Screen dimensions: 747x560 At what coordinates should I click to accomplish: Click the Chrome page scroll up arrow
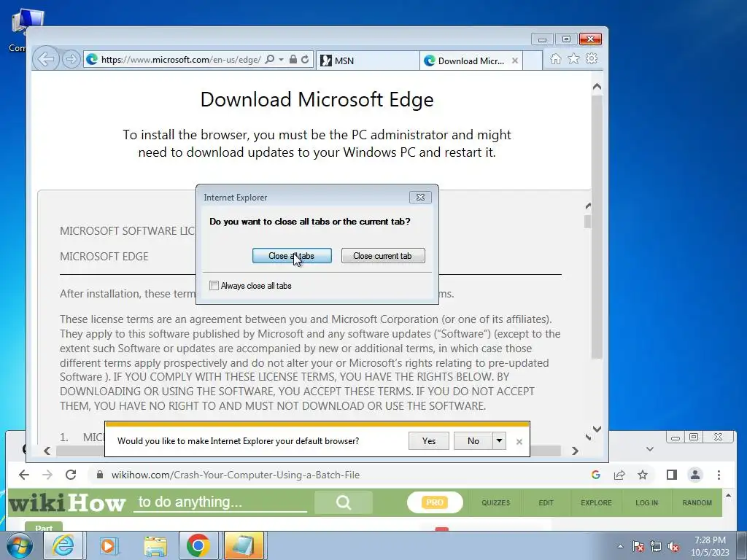coord(729,496)
